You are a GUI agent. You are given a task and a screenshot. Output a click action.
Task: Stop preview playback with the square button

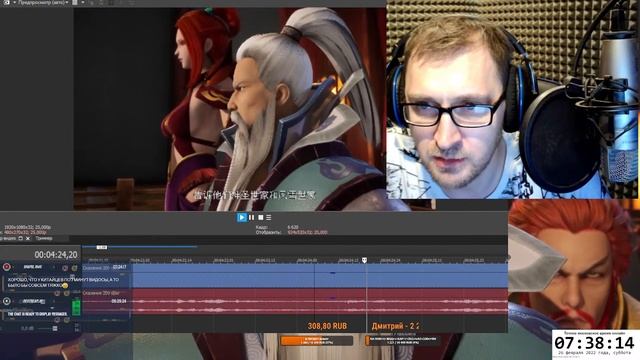click(260, 218)
